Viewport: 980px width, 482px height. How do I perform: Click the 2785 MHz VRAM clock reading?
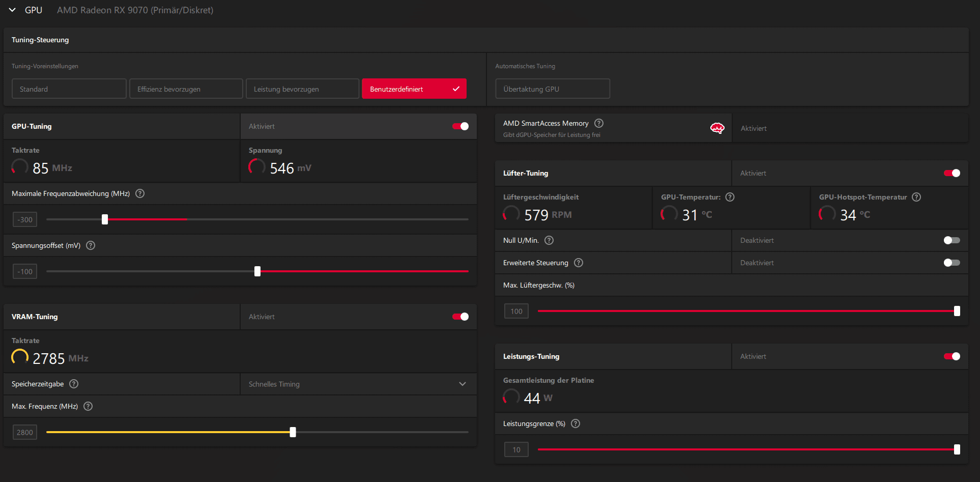tap(61, 358)
